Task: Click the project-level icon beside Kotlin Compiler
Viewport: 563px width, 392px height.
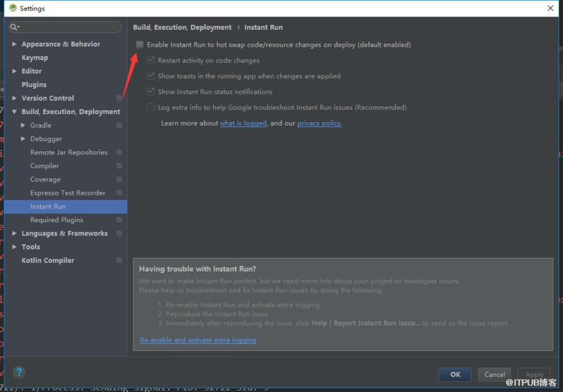Action: click(x=119, y=260)
